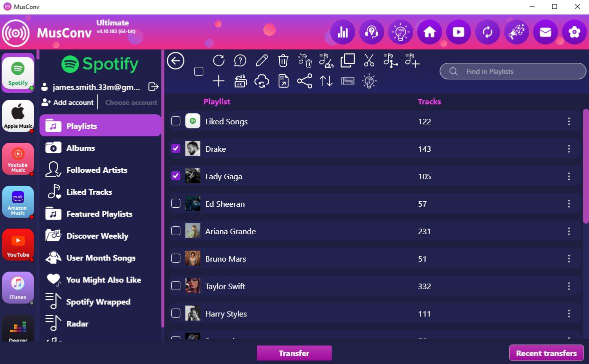
Task: Click the logout icon beside account email
Action: click(x=153, y=87)
